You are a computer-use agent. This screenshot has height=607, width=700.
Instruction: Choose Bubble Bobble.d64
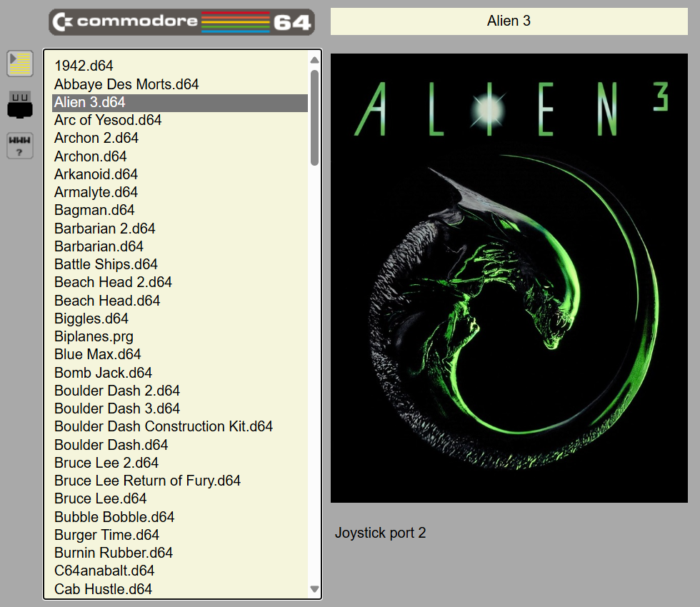180,517
